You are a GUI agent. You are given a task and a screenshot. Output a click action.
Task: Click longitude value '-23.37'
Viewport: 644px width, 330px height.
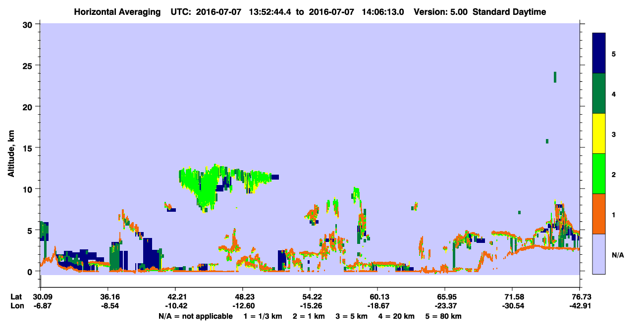tap(445, 306)
